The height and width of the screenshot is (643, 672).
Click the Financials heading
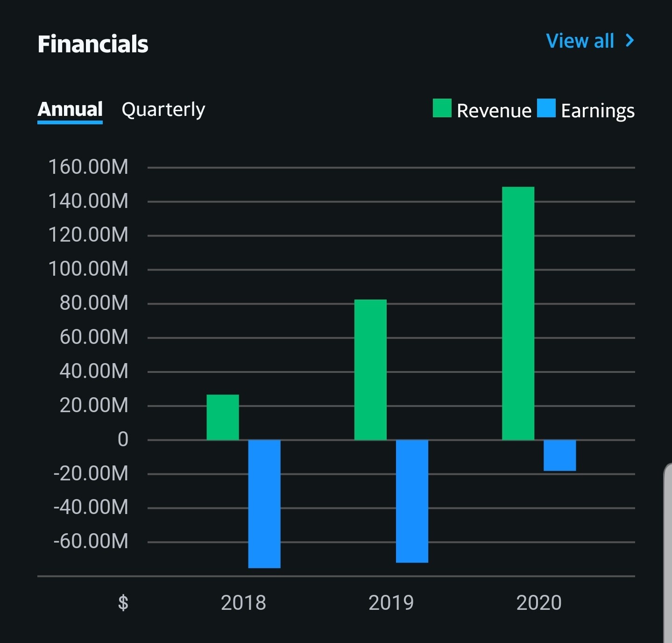click(x=92, y=44)
